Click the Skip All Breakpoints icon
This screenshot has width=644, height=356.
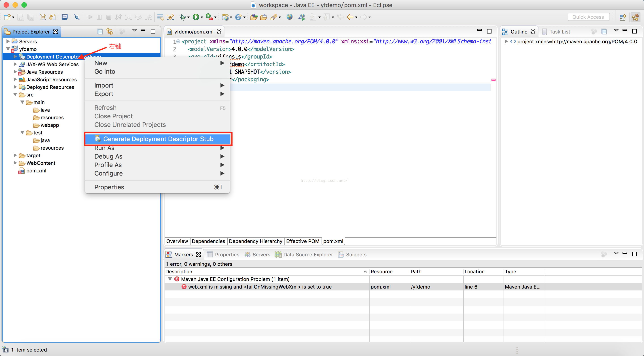(76, 17)
